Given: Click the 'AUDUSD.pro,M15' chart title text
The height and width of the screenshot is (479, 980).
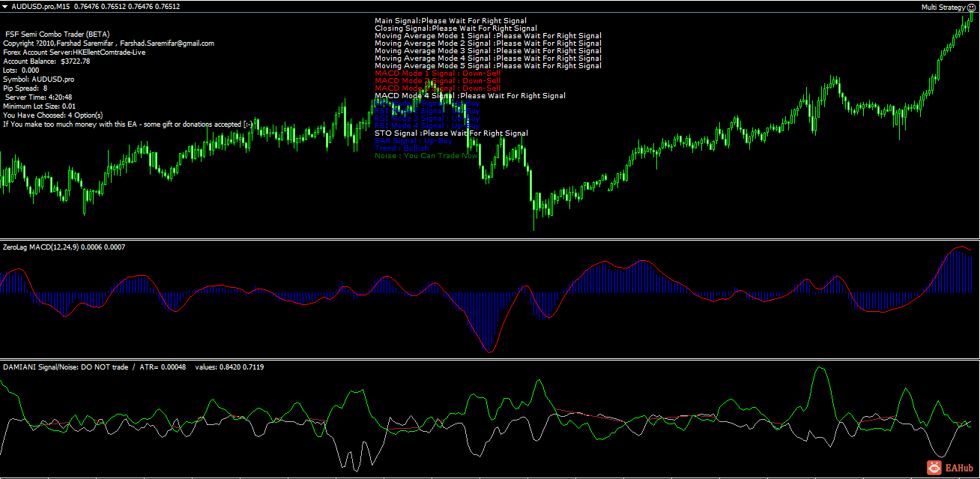Looking at the screenshot, I should (40, 7).
